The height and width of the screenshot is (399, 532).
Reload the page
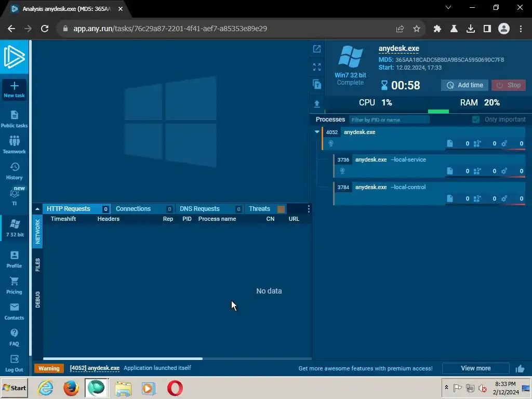click(45, 29)
